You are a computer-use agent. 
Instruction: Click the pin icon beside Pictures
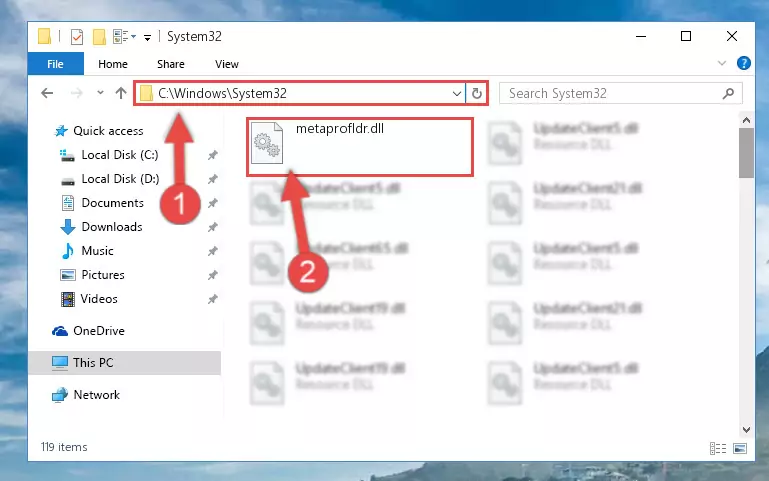(212, 276)
